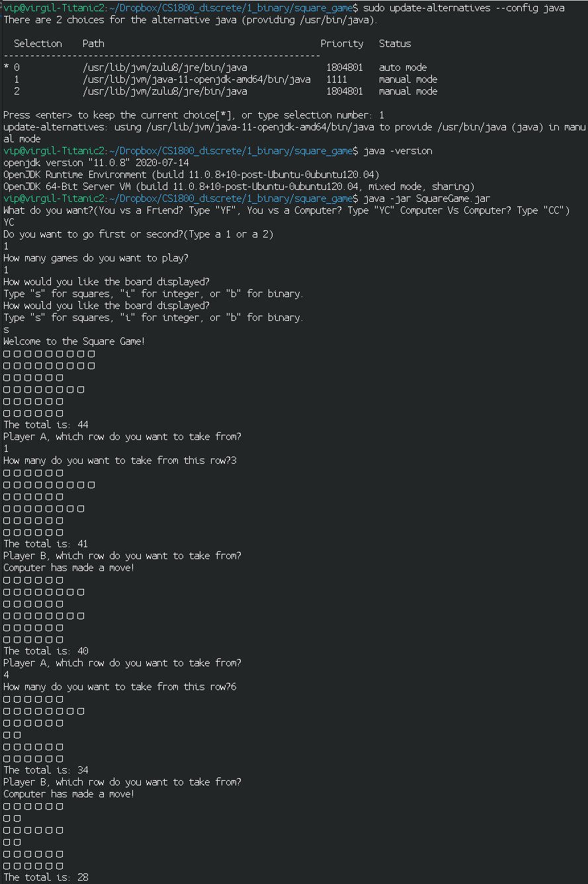Click the "The total is: 41" line

point(46,544)
